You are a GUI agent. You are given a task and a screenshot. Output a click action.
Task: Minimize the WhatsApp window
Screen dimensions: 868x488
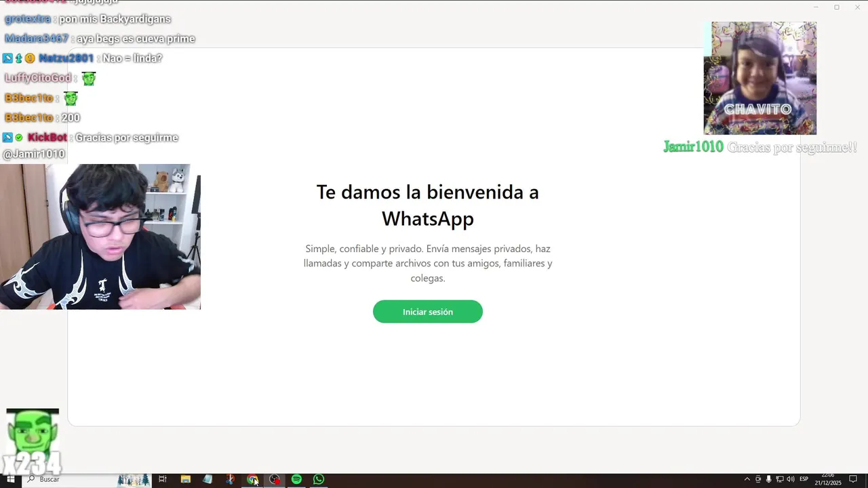816,7
